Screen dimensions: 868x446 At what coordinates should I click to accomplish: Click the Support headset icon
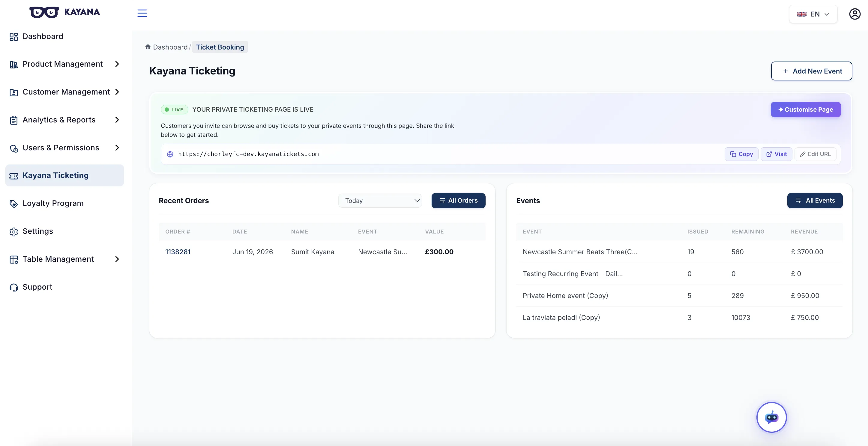(14, 288)
